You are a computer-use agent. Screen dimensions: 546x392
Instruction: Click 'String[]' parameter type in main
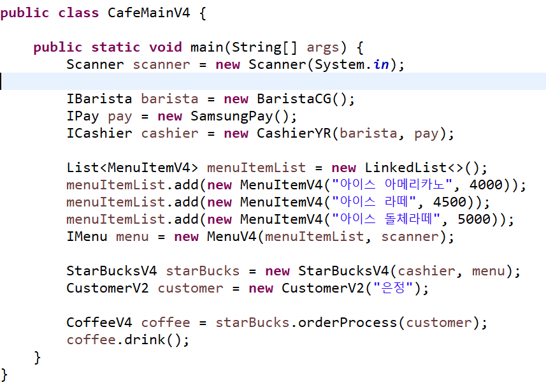[x=264, y=47]
